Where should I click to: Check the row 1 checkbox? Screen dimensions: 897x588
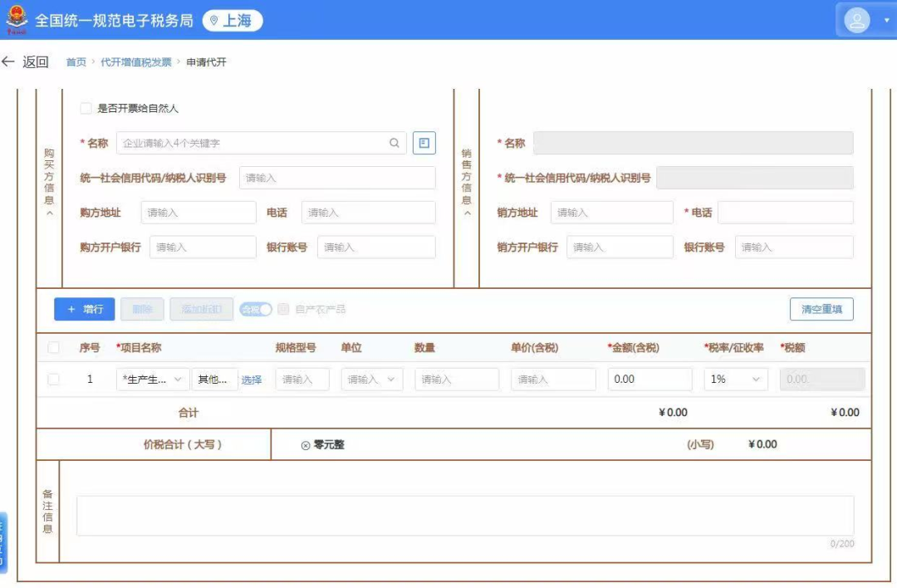pyautogui.click(x=54, y=379)
